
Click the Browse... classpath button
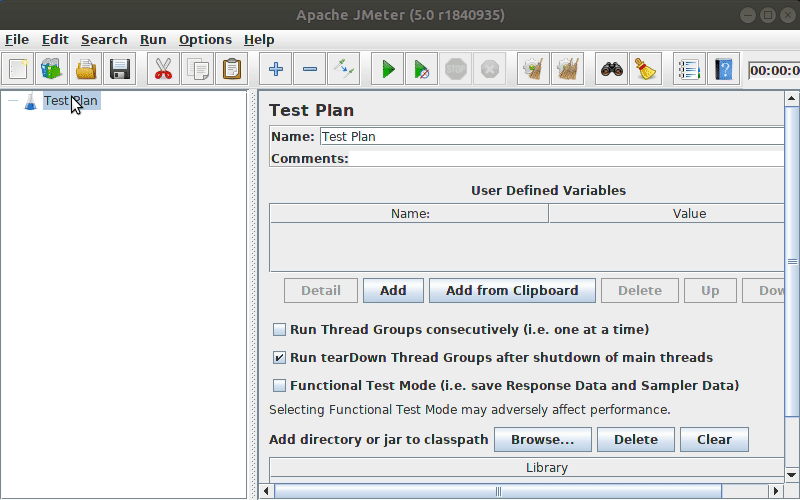coord(543,440)
